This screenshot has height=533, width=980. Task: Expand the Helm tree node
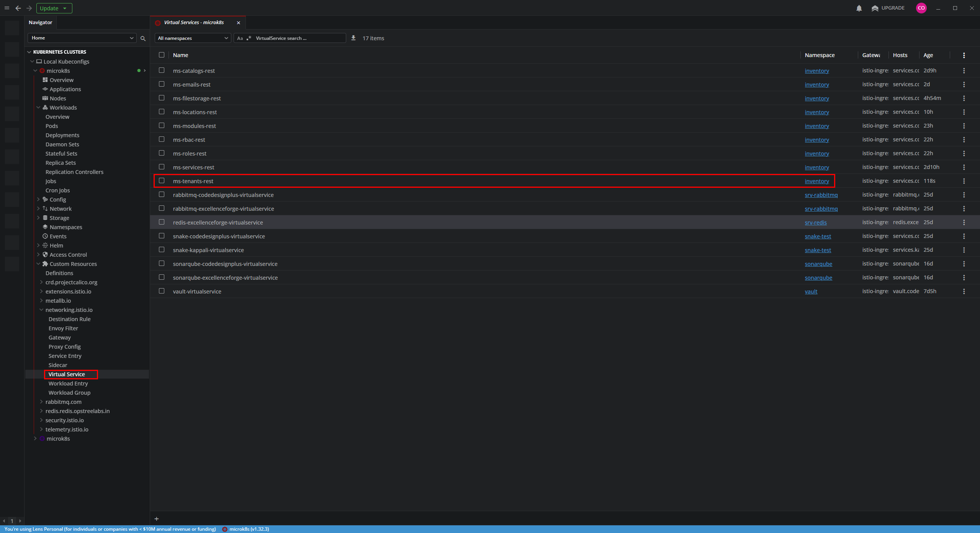point(38,246)
